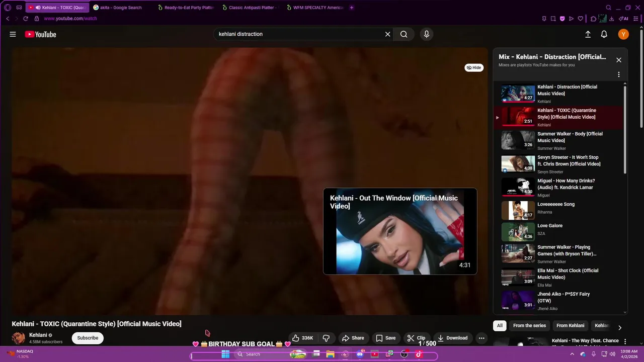Play Jhené Aiko - P*$$Y Fairy
Viewport: 644px width, 362px height.
pyautogui.click(x=558, y=301)
